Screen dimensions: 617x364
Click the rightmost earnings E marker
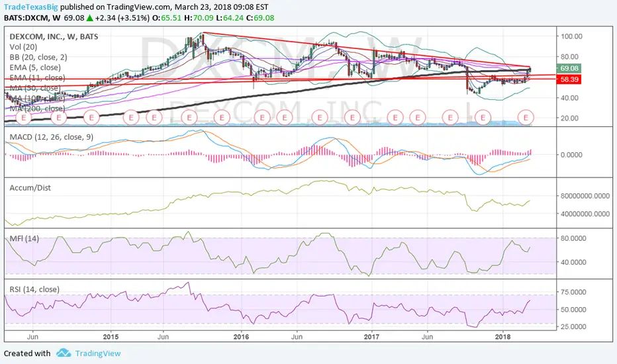point(526,117)
